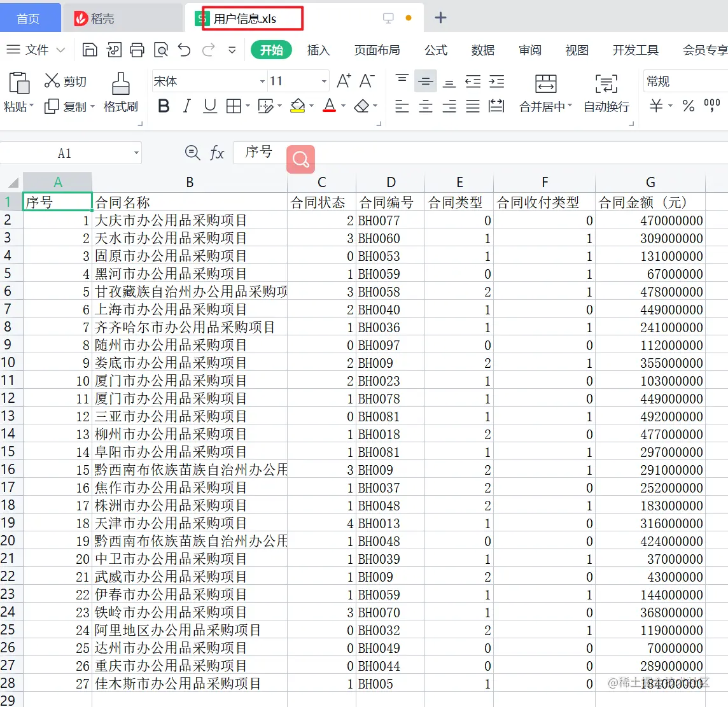Cut the selection with 剪切
The height and width of the screenshot is (707, 728).
click(66, 81)
